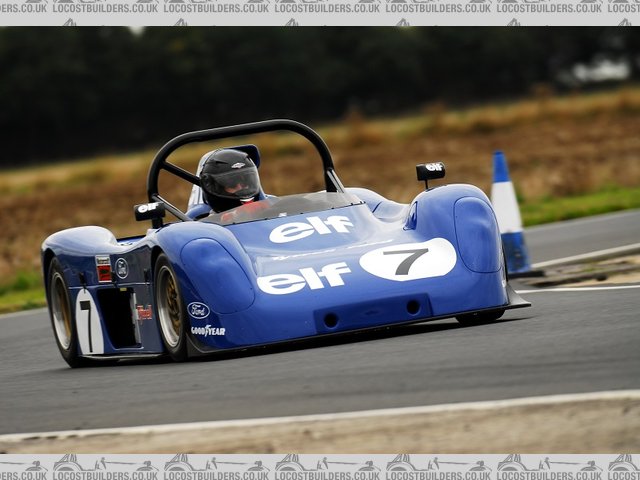Click the upper elf logo on the hood
This screenshot has width=640, height=480.
[x=310, y=229]
